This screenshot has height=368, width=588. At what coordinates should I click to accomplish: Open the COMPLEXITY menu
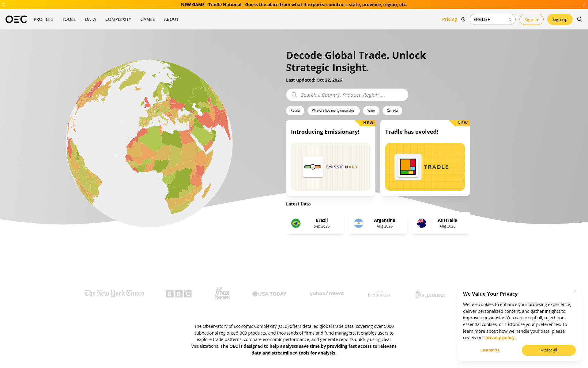pos(118,19)
